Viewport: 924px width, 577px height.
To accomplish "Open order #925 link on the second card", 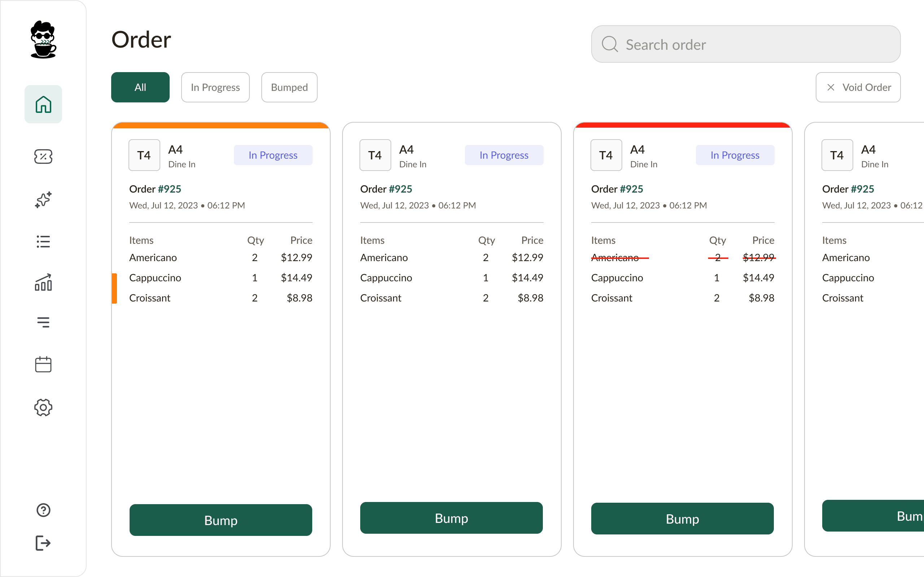I will tap(400, 189).
